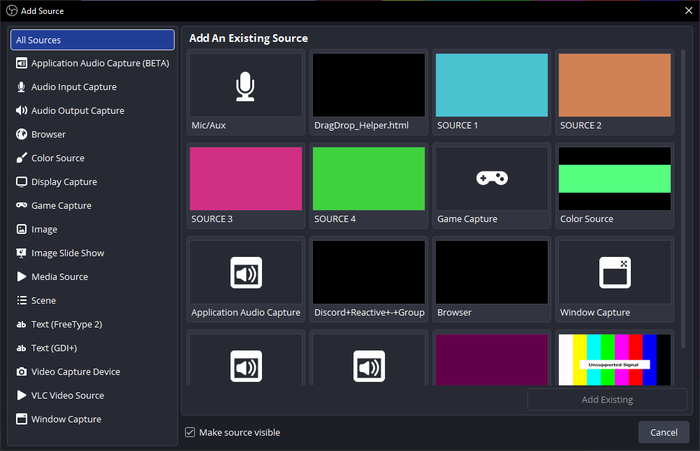Select the Color Source paintbrush icon
This screenshot has width=700, height=451.
point(21,158)
